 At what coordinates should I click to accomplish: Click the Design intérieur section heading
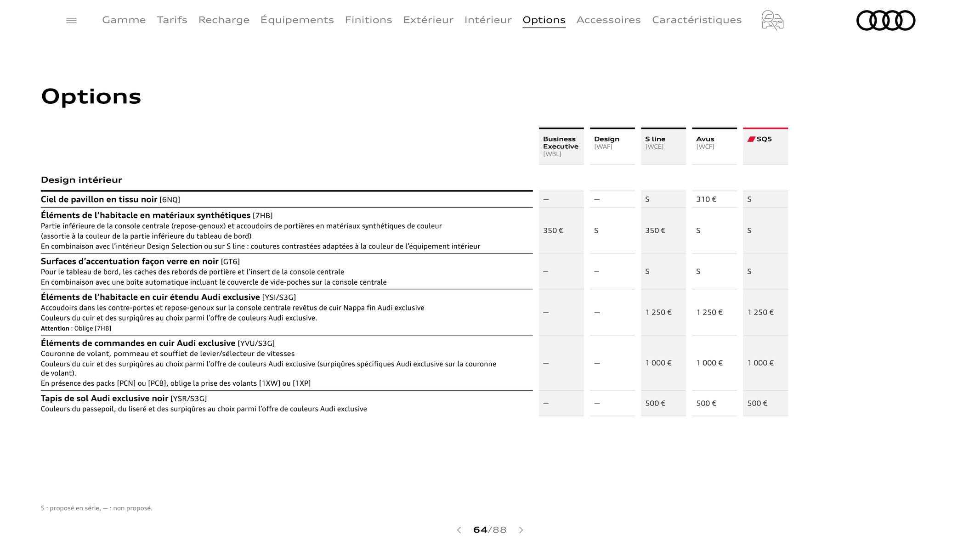[x=81, y=180]
